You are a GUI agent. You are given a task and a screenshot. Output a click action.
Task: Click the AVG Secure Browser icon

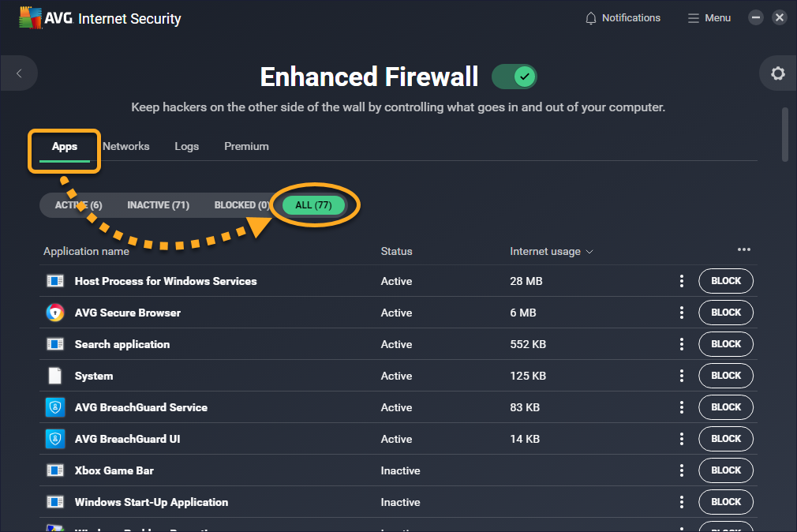[54, 313]
